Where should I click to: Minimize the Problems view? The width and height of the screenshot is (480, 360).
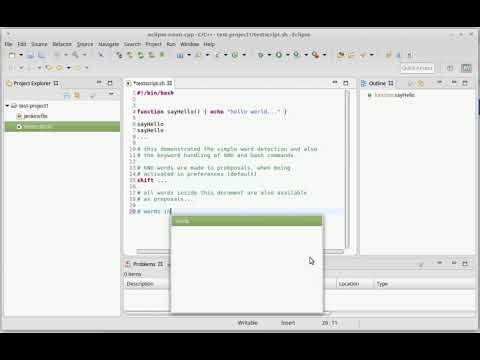click(x=454, y=263)
